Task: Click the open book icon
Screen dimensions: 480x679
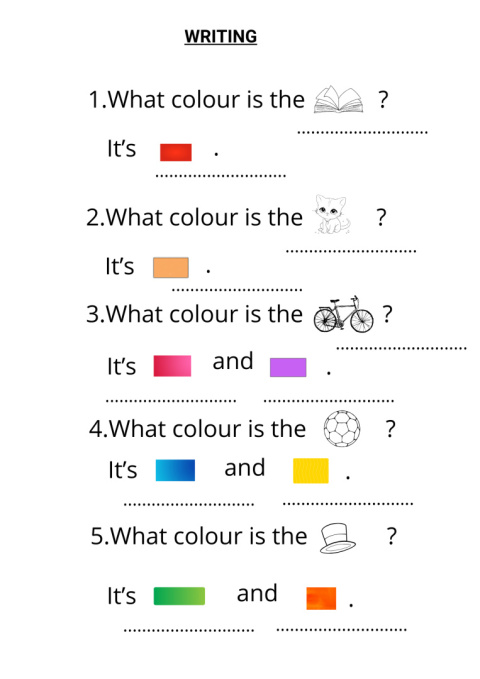Action: [x=338, y=99]
